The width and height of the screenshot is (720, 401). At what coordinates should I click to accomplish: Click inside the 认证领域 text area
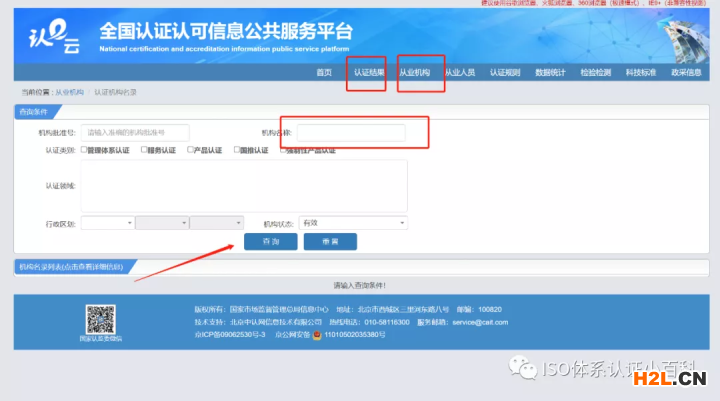244,185
